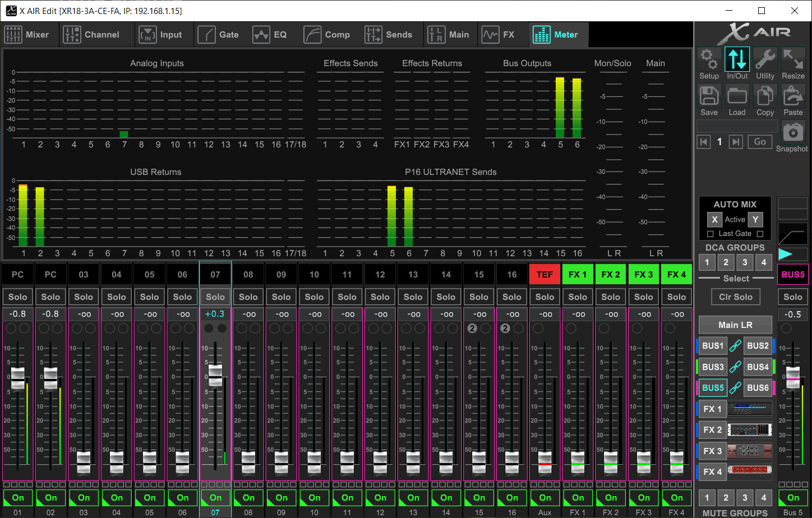
Task: Toggle the In/Out arrows icon
Action: [x=737, y=59]
